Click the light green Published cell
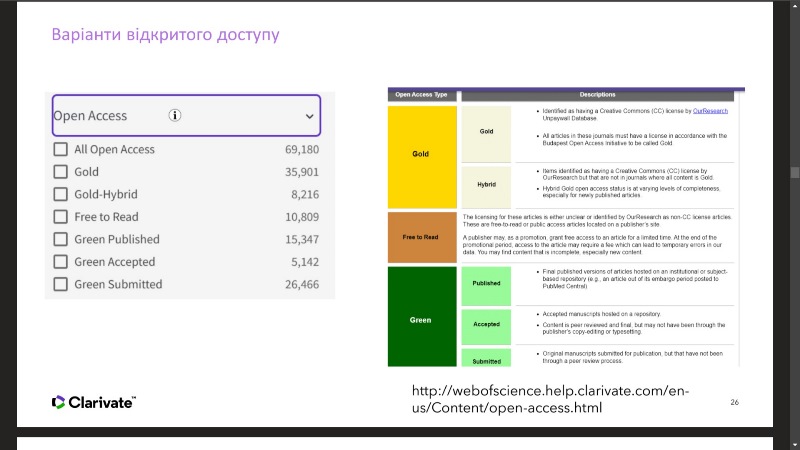This screenshot has height=450, width=800. point(486,286)
